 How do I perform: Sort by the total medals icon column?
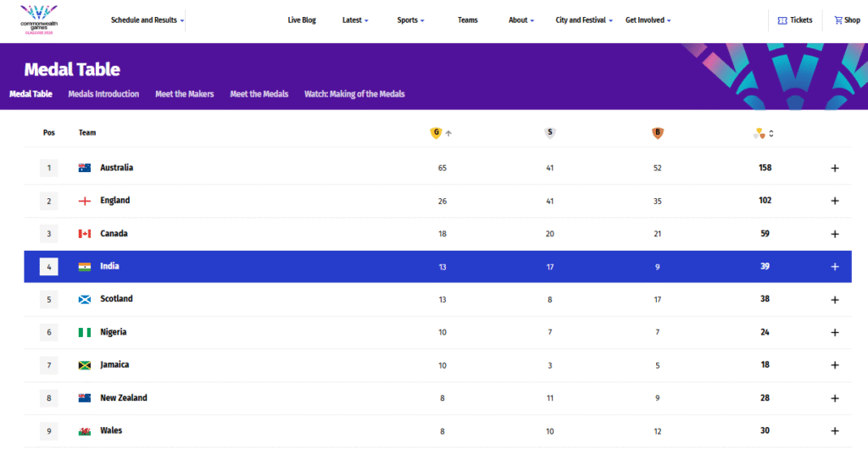759,133
